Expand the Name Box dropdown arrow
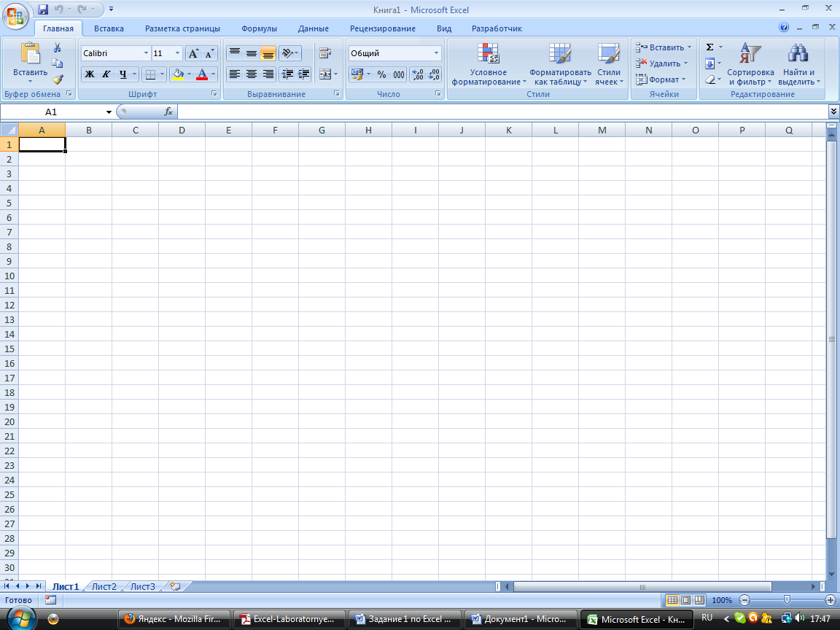The image size is (840, 630). pyautogui.click(x=109, y=112)
